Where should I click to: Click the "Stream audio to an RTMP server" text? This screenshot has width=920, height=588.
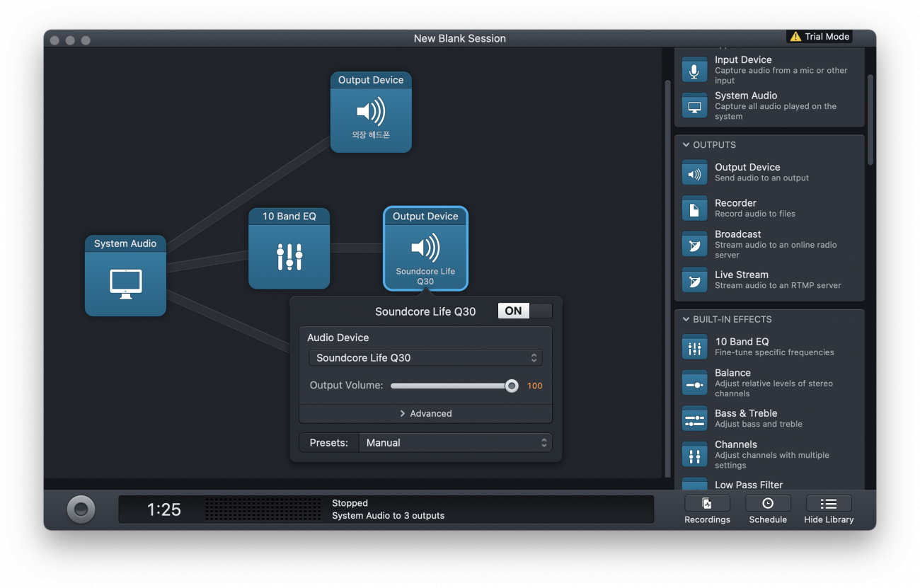778,285
